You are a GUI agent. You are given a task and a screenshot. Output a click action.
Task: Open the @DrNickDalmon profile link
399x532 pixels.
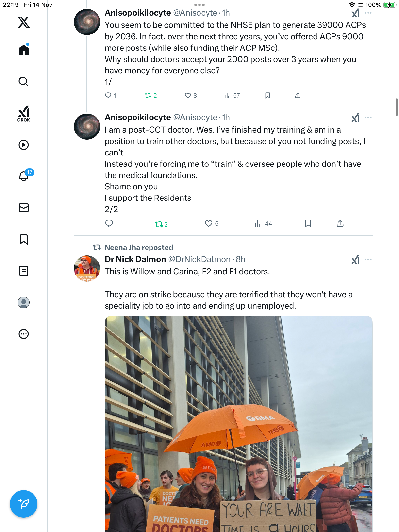pos(199,259)
